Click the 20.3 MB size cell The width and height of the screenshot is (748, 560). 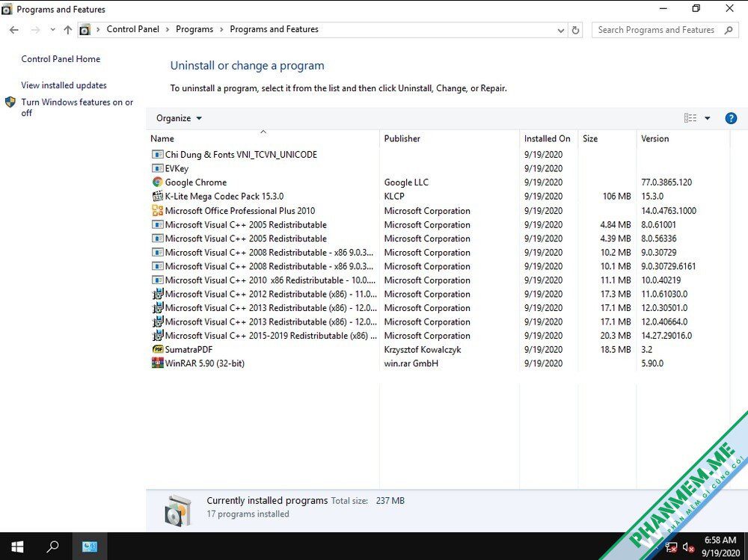coord(616,336)
